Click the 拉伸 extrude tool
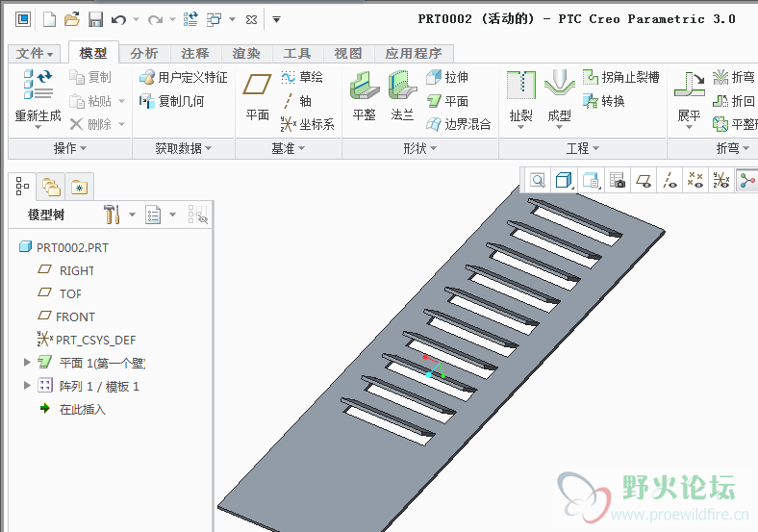 (x=447, y=77)
